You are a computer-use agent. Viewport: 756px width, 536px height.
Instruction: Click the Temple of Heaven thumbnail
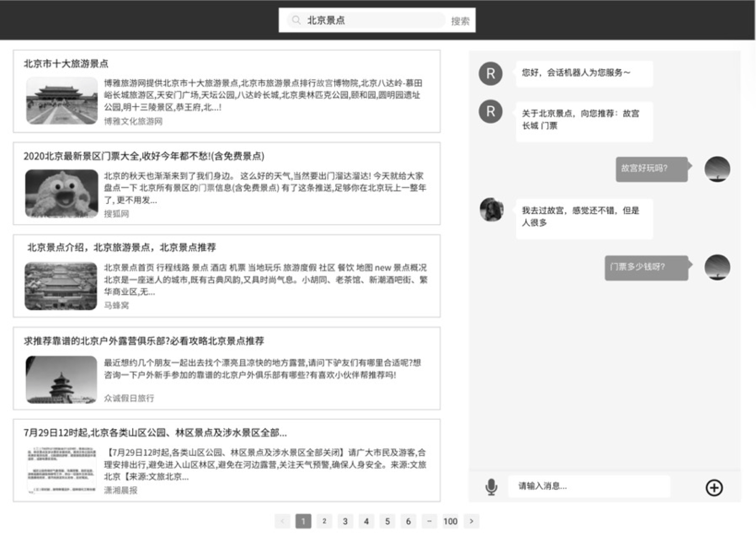61,379
